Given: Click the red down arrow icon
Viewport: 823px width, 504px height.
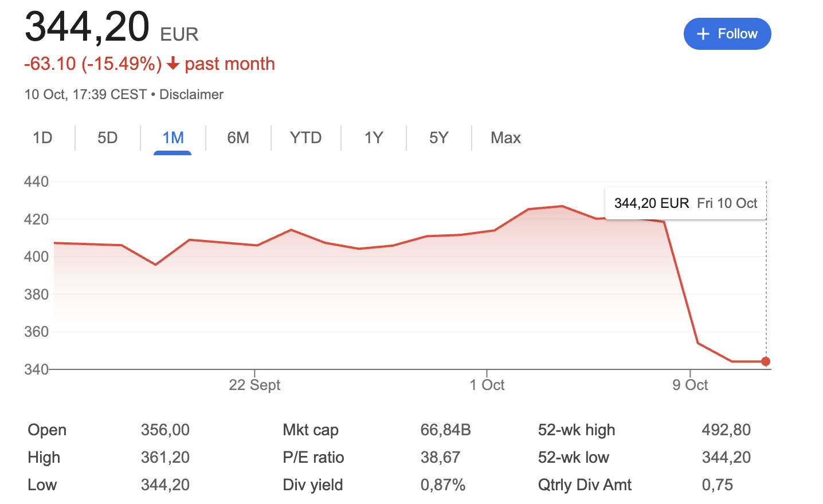Looking at the screenshot, I should pos(173,64).
